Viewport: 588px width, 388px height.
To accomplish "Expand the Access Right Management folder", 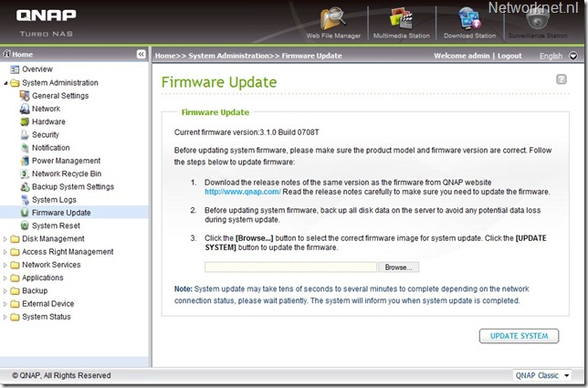I will point(5,252).
